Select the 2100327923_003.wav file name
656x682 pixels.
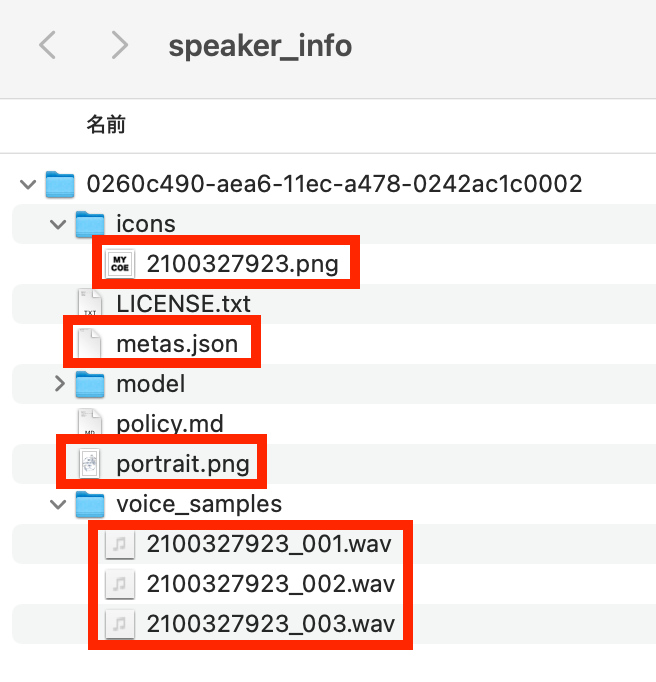[x=268, y=624]
